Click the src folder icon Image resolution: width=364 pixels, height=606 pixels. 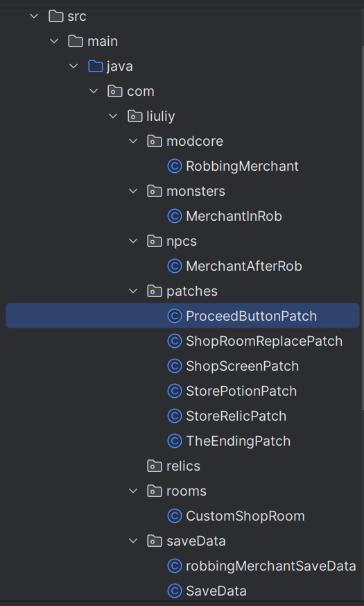pyautogui.click(x=56, y=16)
